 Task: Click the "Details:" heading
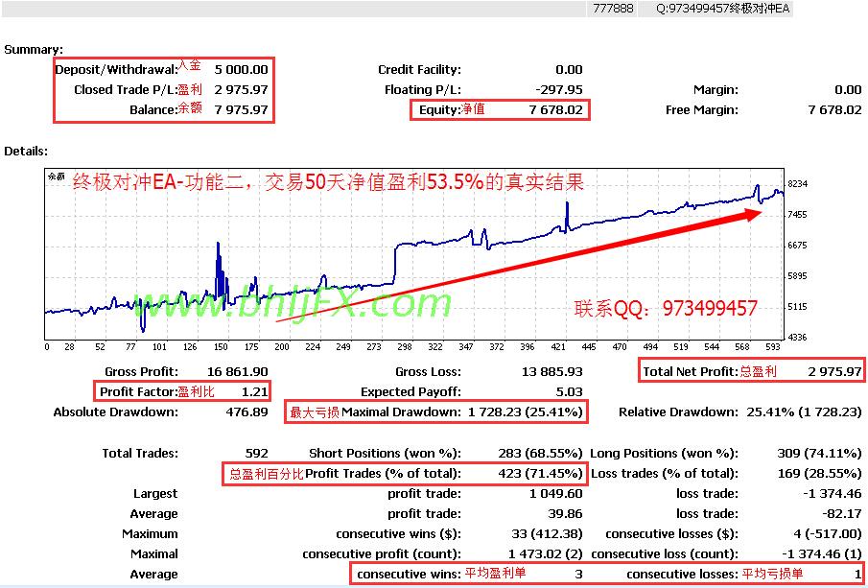pos(26,152)
